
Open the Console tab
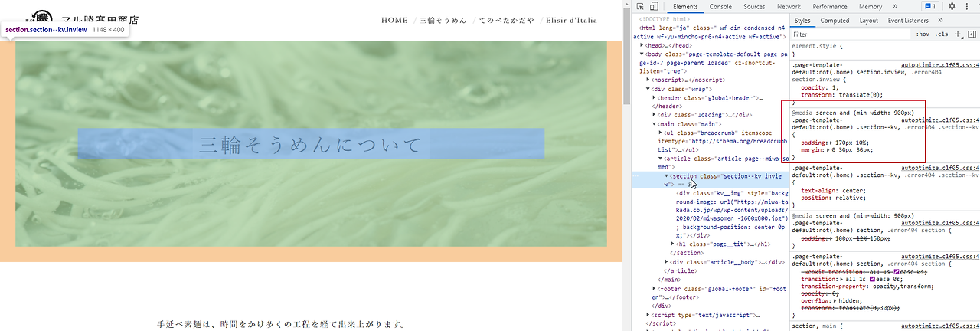pyautogui.click(x=720, y=6)
